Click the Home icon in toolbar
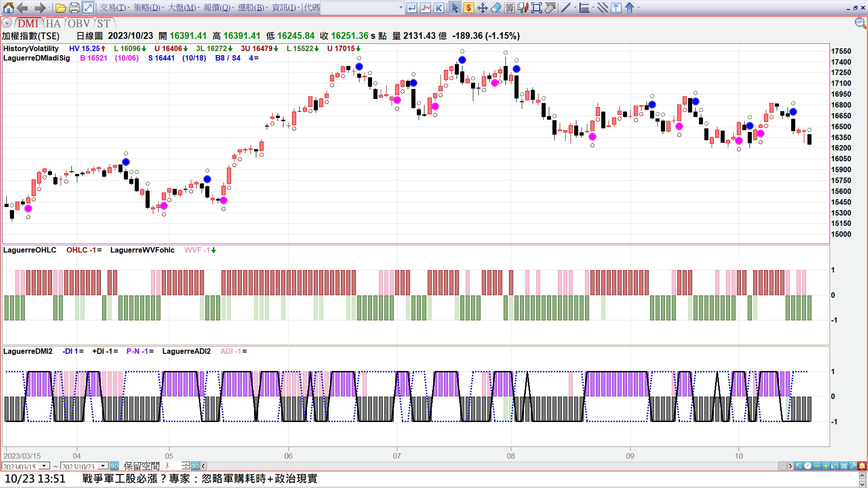The image size is (868, 488). [8, 8]
